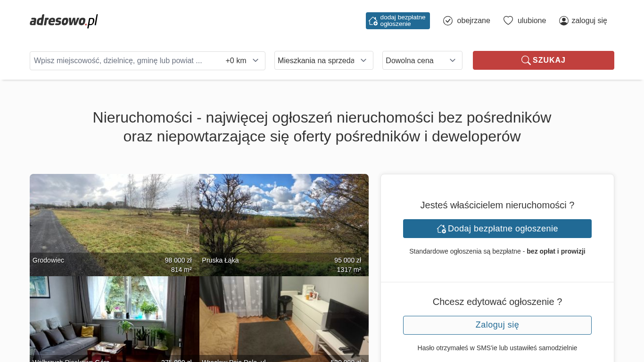The image size is (644, 362).
Task: Open the Wrocław apartment listing photo
Action: pyautogui.click(x=284, y=318)
